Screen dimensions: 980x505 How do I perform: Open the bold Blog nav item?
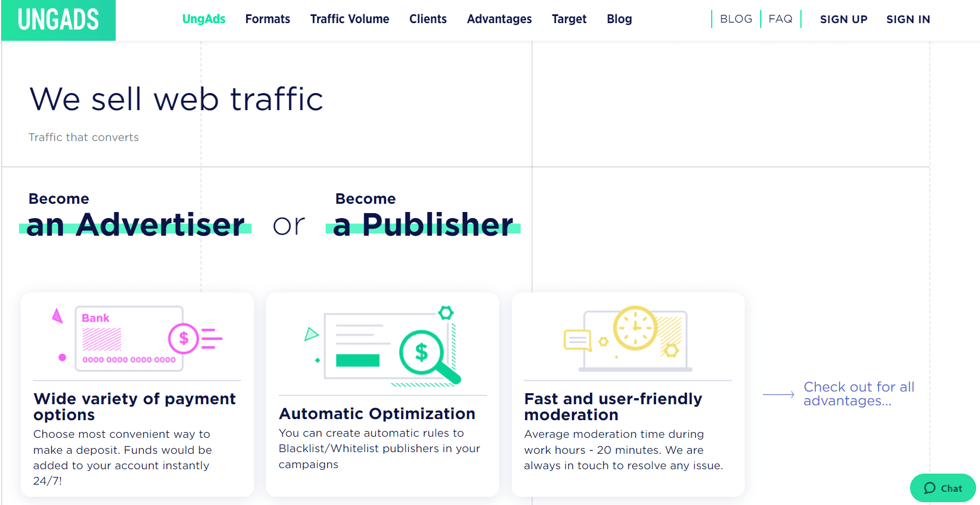click(x=619, y=19)
